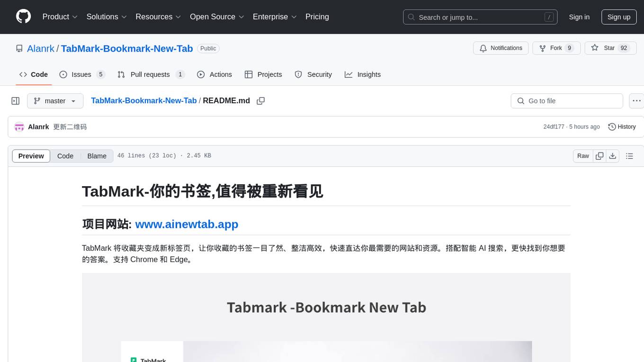Screen dimensions: 644x362
Task: Open the www.ainewtab.app link
Action: 187,224
